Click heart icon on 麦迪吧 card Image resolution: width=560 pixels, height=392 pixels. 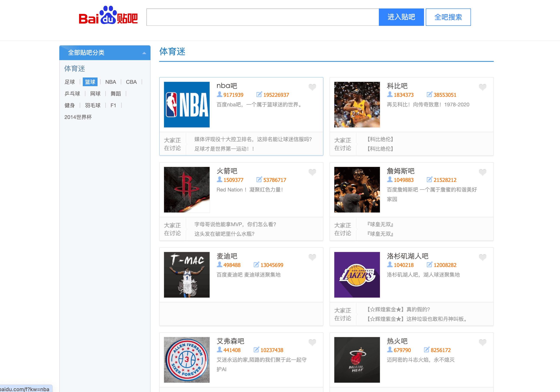click(312, 257)
